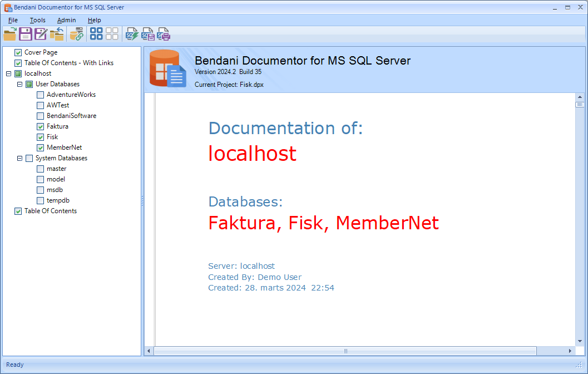Click the blue select-all squares icon
The height and width of the screenshot is (374, 588).
(x=96, y=34)
